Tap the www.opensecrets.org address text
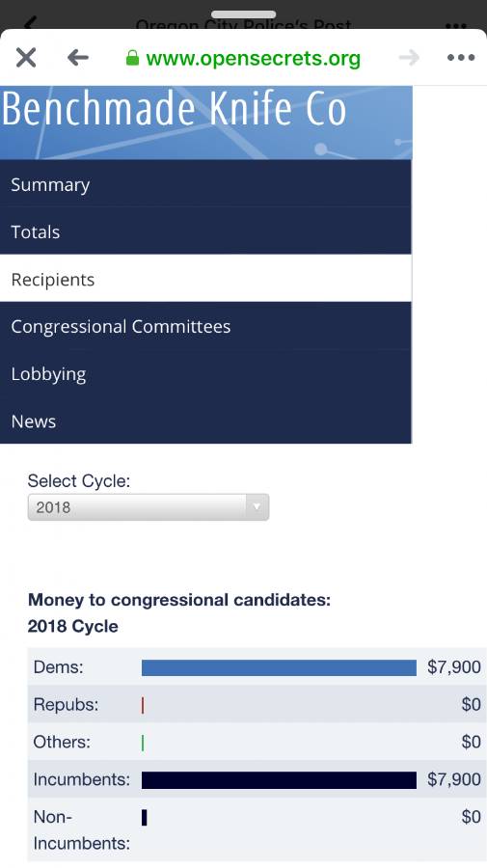 pos(253,58)
